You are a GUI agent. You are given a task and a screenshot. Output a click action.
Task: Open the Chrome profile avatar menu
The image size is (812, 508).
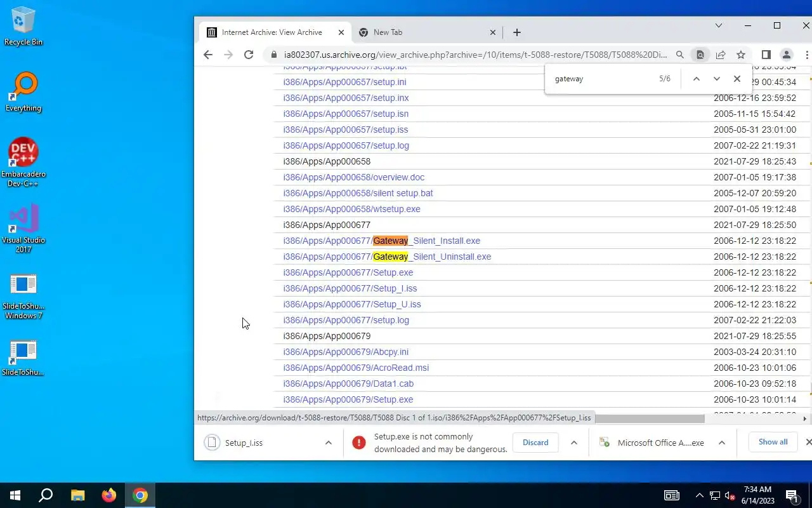click(787, 55)
